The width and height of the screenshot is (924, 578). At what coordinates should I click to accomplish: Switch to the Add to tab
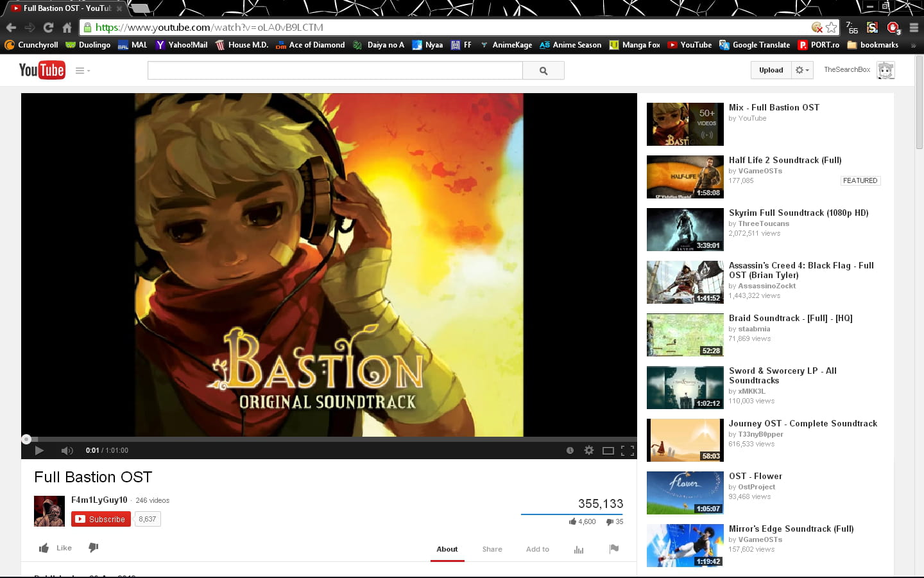(x=538, y=549)
